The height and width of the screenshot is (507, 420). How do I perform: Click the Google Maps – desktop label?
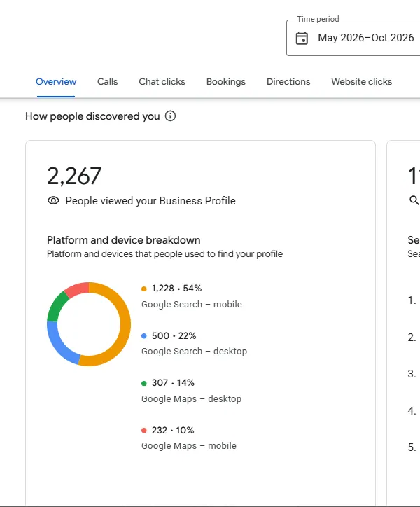tap(191, 399)
